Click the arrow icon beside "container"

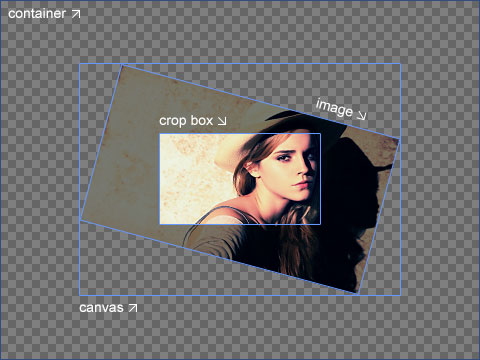(x=76, y=14)
